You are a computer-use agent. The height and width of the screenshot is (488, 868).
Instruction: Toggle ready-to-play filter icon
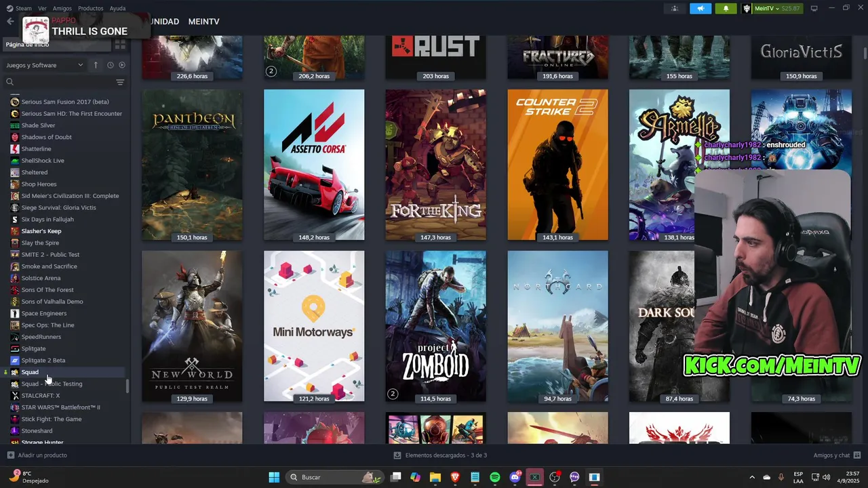coord(122,65)
